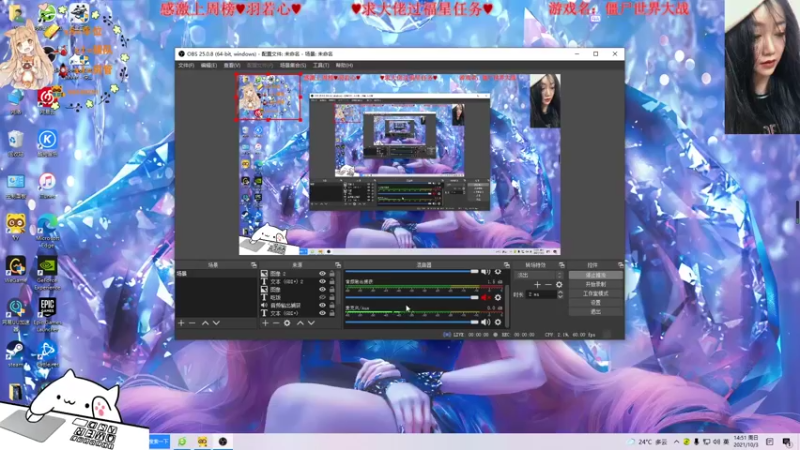Image resolution: width=800 pixels, height=450 pixels.
Task: Open the Steam desktop shortcut
Action: [x=15, y=353]
